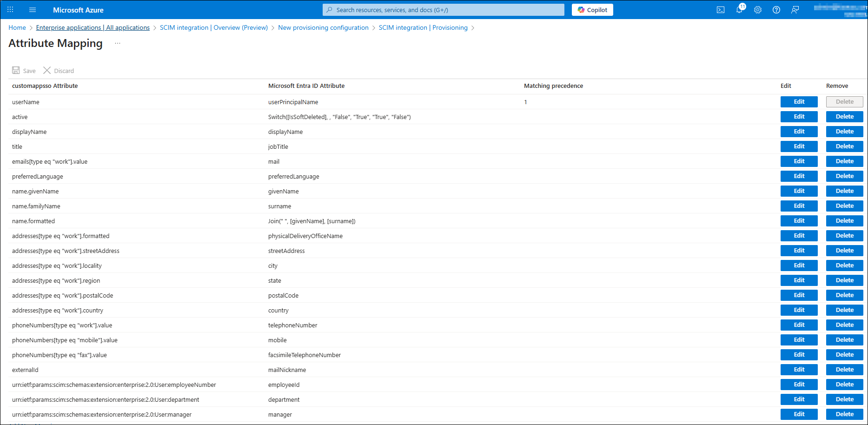Delete the enterprise User:manager mapping

(x=844, y=414)
